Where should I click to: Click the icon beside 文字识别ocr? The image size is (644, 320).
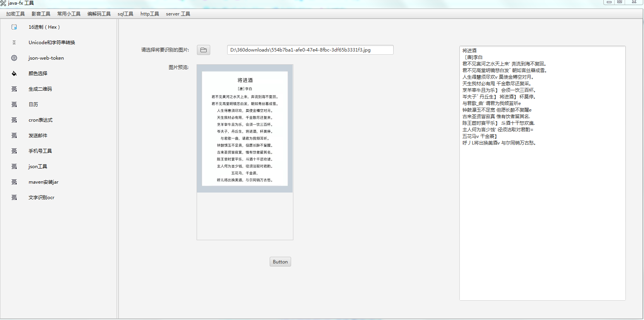[x=14, y=198]
